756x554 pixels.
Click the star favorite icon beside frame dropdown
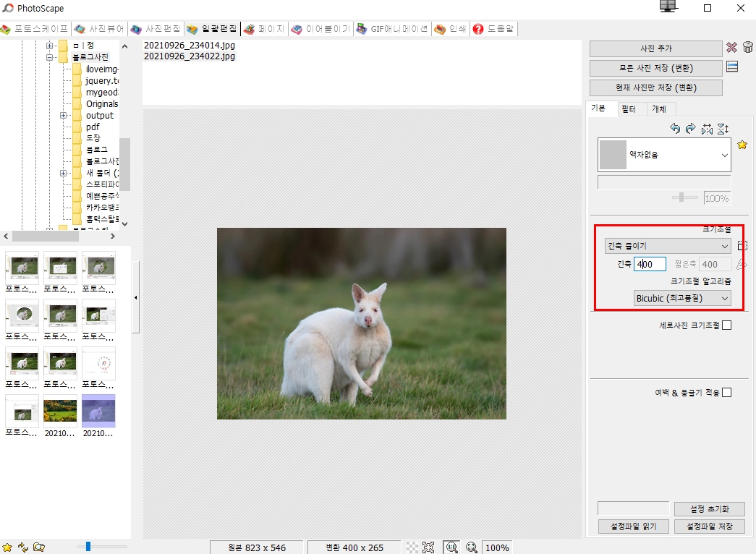[x=742, y=145]
